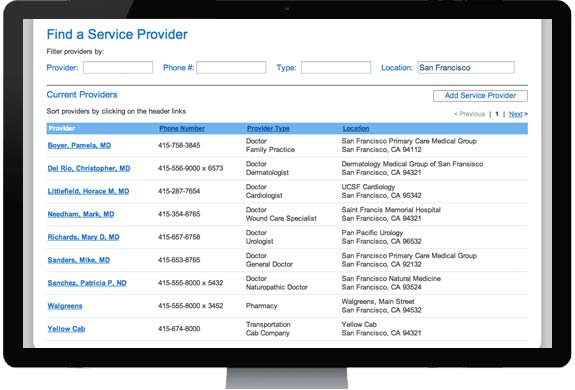This screenshot has height=390, width=575.
Task: Open provider Boyer, Pamela, MD
Action: [79, 145]
